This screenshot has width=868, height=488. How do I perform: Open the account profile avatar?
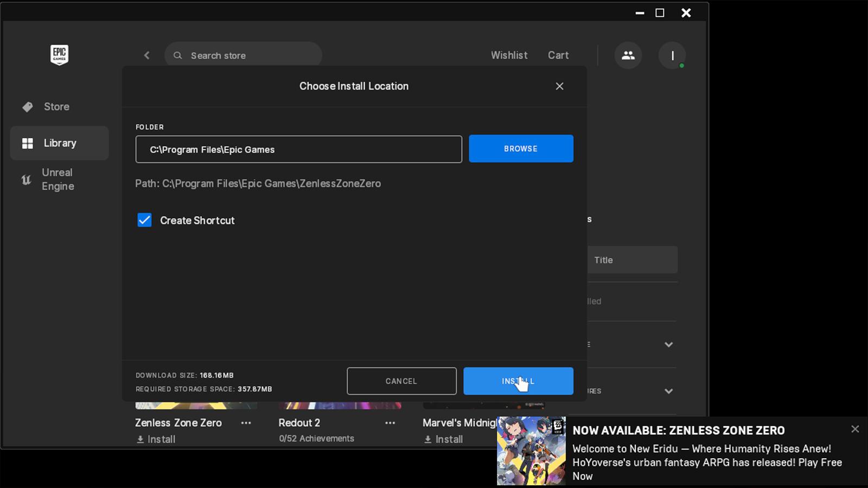tap(672, 55)
